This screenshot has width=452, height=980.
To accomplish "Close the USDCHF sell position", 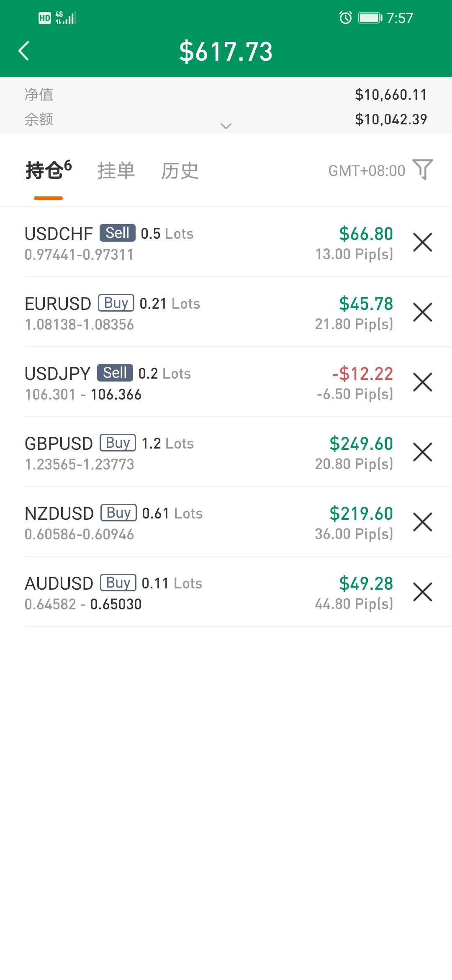I will click(x=422, y=242).
